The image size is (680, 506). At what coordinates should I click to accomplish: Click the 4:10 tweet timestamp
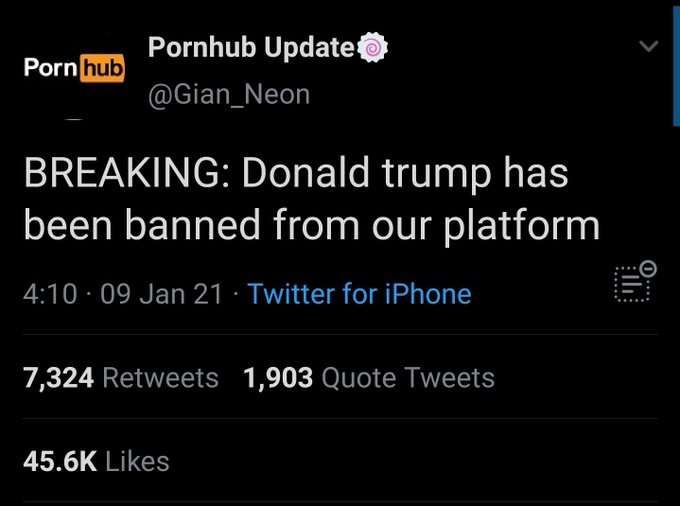click(50, 294)
